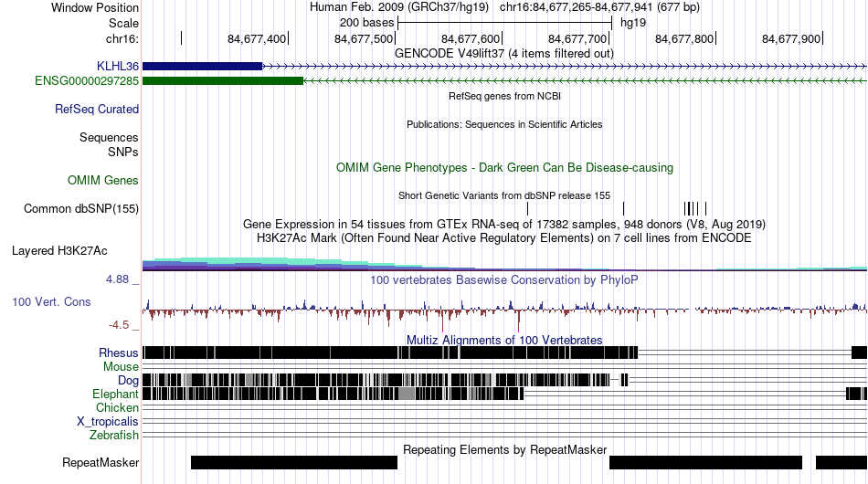Click the Elephant alignment block at far right

coord(856,394)
